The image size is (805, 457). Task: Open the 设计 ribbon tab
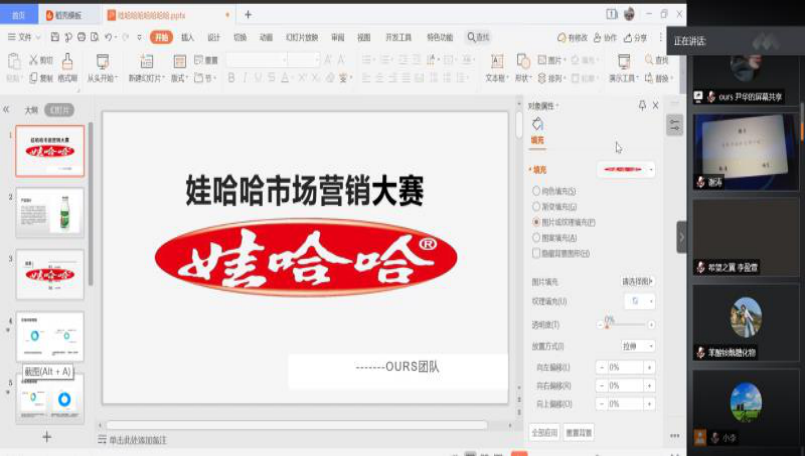click(x=213, y=37)
